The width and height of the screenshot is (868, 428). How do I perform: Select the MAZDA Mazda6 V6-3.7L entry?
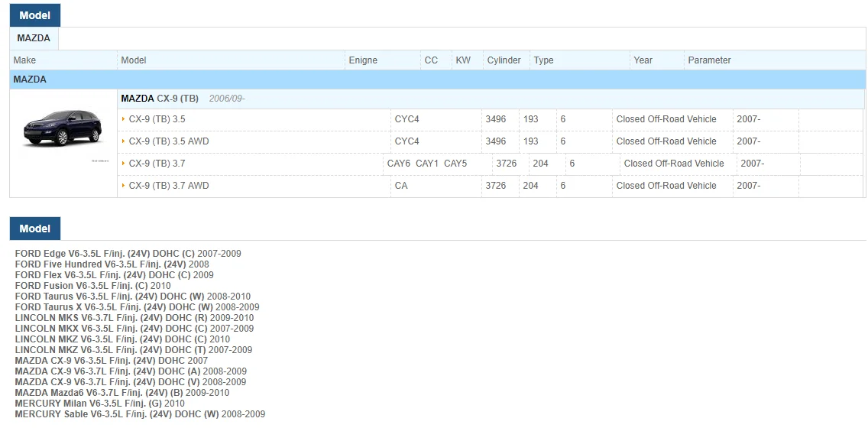[121, 393]
